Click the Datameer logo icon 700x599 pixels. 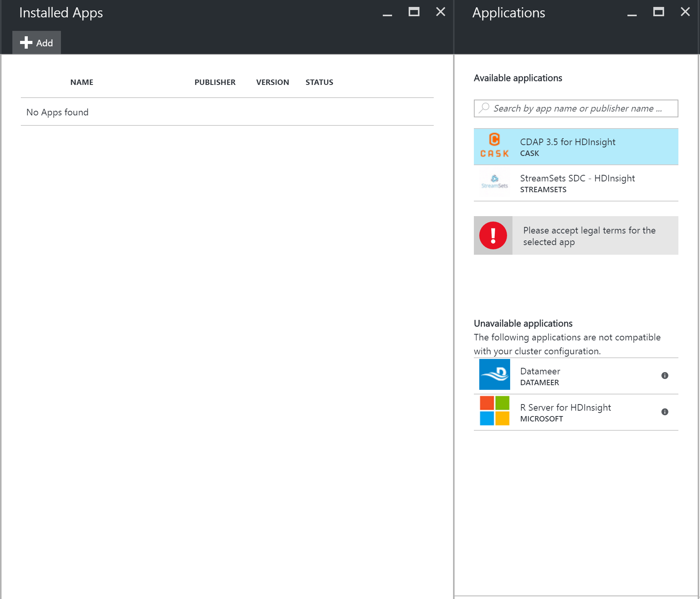[x=495, y=374]
